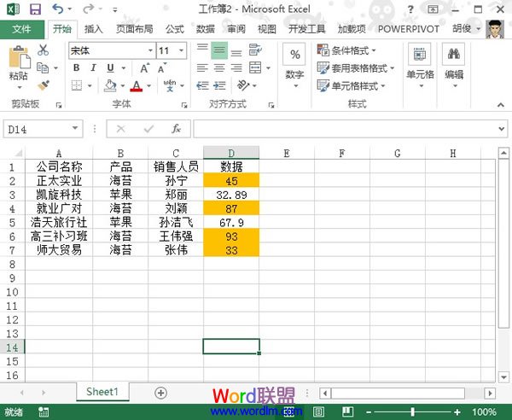Click the zoom in plus button
Screen dimensions: 512x420
coord(457,412)
